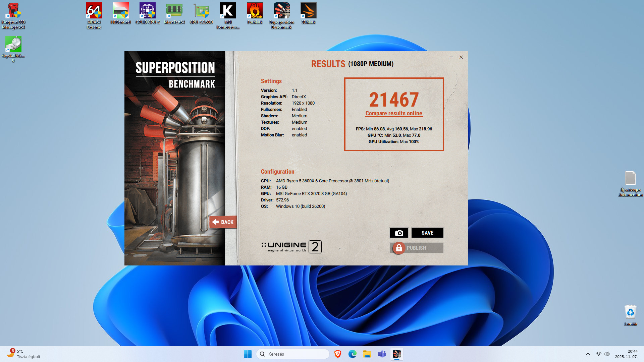
Task: Go BACK to previous screen
Action: [223, 222]
